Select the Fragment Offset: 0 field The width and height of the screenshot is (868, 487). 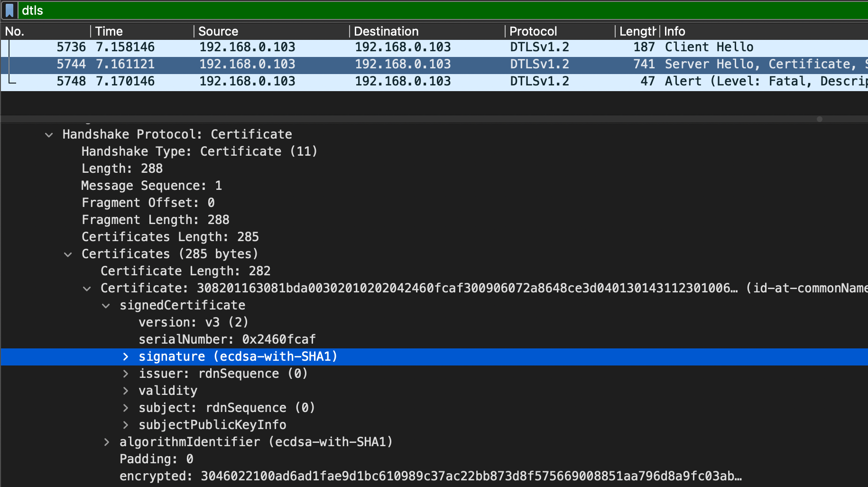[x=148, y=203]
